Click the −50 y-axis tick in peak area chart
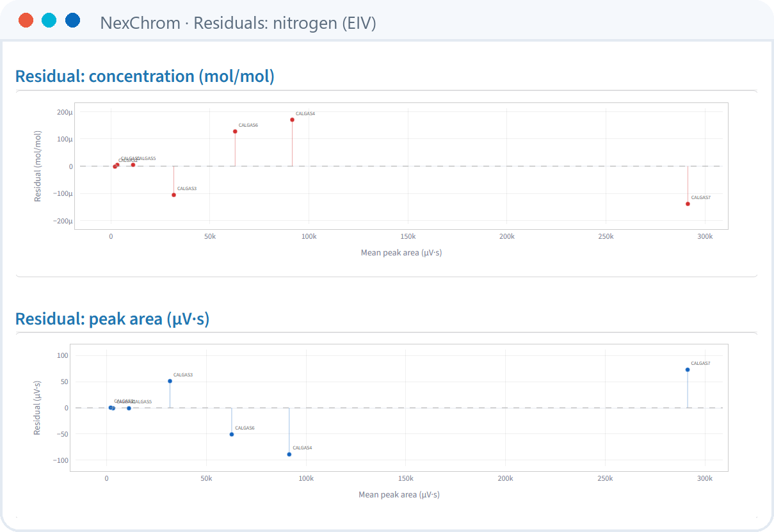The image size is (774, 532). 63,434
